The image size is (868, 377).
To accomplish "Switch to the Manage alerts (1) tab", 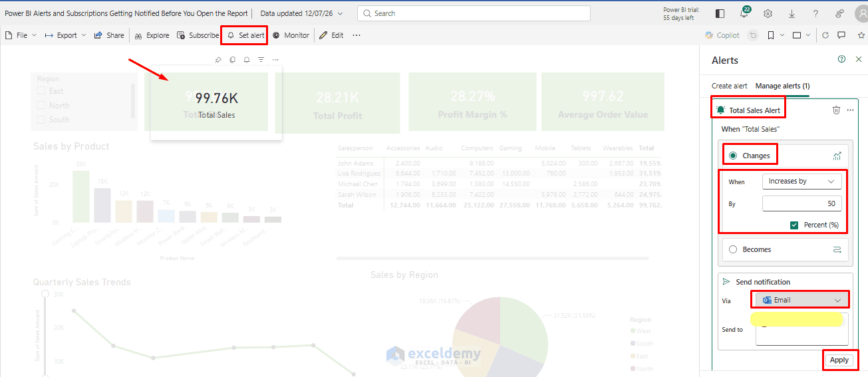I will point(782,86).
